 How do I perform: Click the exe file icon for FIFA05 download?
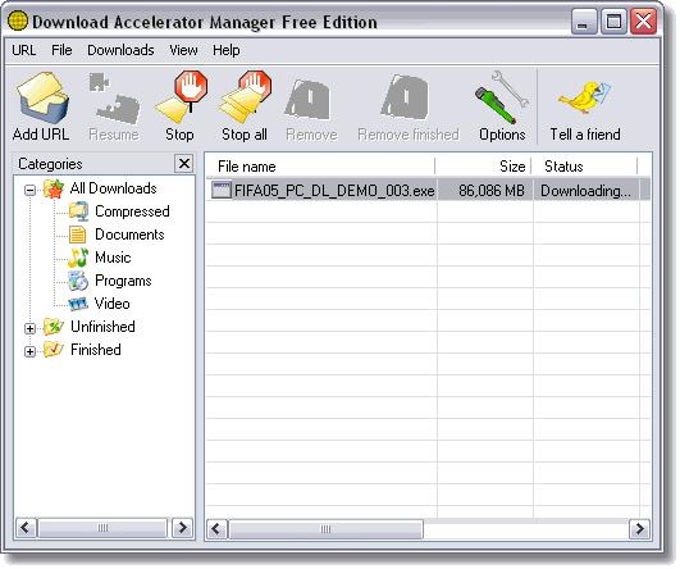click(x=221, y=190)
